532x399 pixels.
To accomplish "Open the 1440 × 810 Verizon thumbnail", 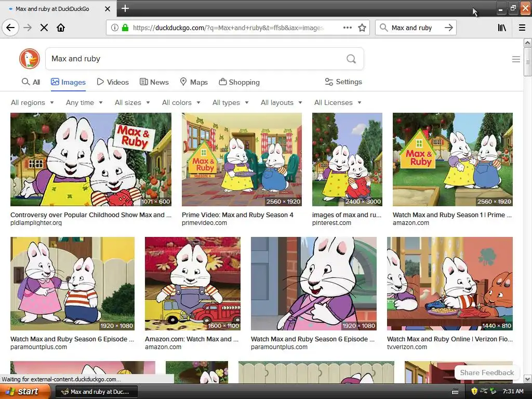I will pos(449,284).
